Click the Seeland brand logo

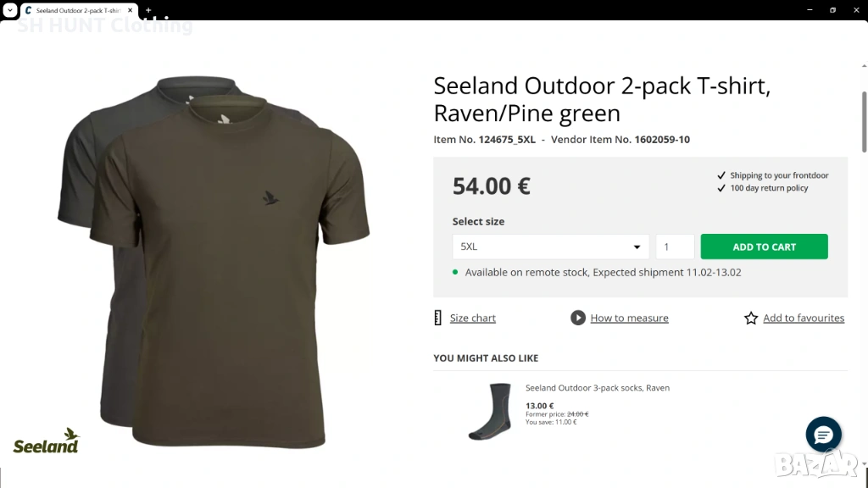[47, 441]
